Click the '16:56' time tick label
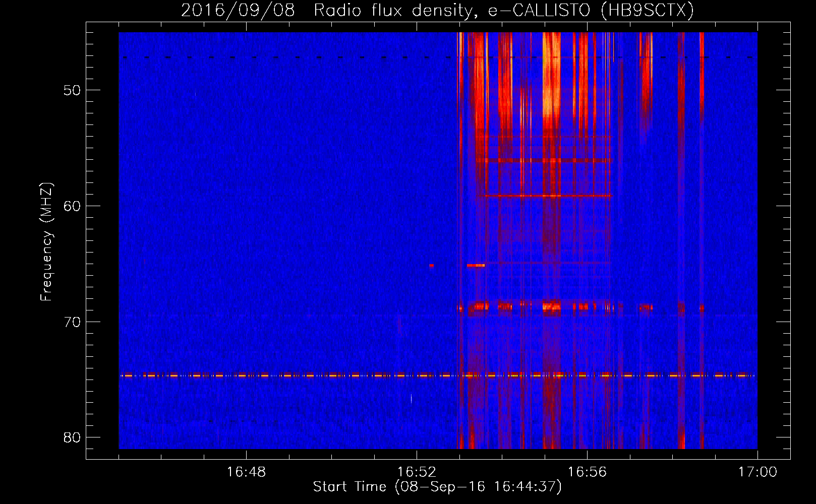 click(587, 472)
